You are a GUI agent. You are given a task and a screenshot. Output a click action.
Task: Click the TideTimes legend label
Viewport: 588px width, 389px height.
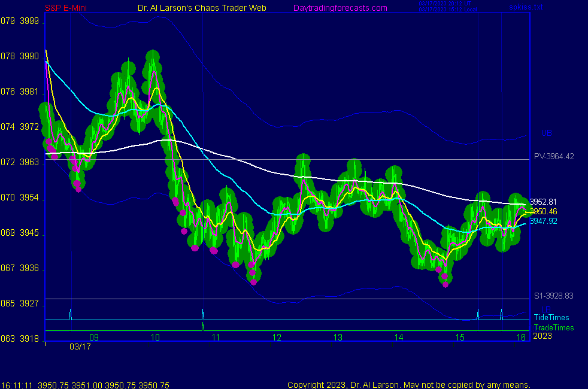(x=551, y=317)
